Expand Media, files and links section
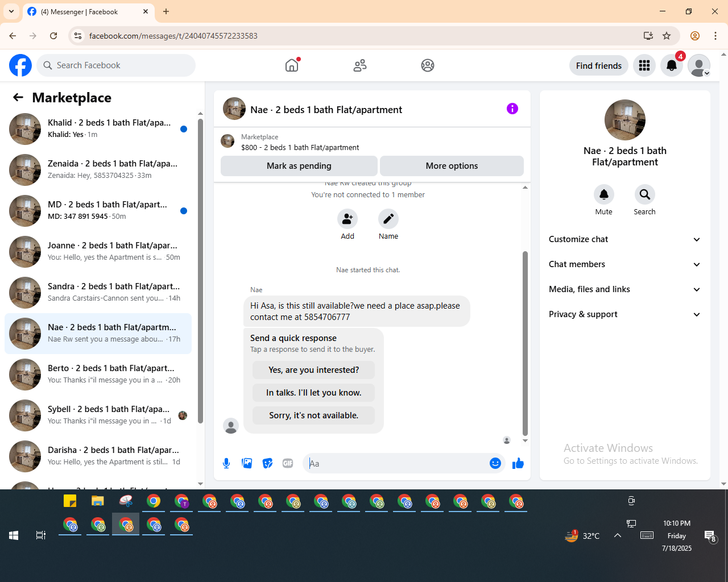 625,289
